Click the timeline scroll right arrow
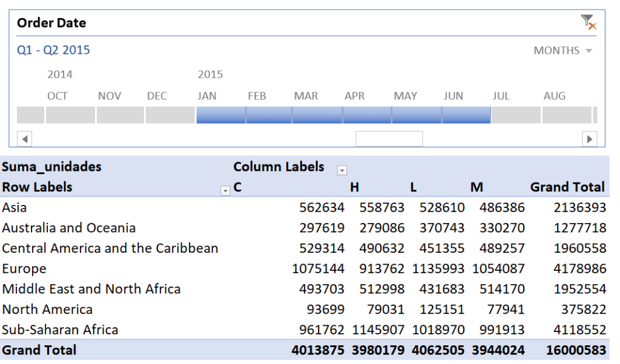The width and height of the screenshot is (620, 364). click(590, 139)
